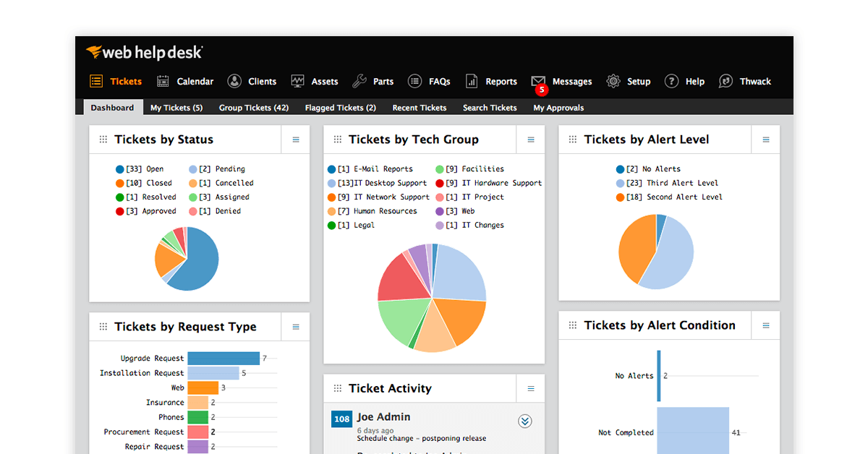This screenshot has height=454, width=868.
Task: Click the '[2] No Alerts' legend entry
Action: click(649, 169)
